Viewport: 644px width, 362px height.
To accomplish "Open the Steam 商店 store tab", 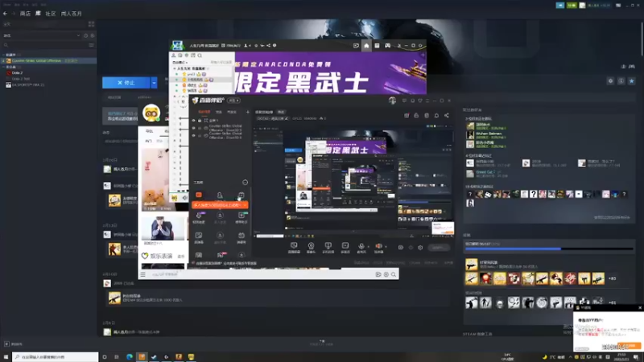I will point(25,14).
